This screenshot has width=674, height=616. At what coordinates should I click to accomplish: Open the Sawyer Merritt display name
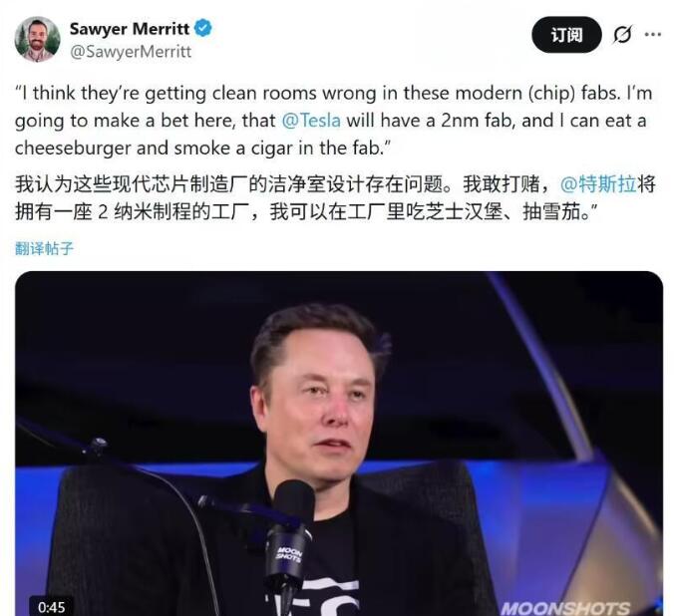point(130,29)
